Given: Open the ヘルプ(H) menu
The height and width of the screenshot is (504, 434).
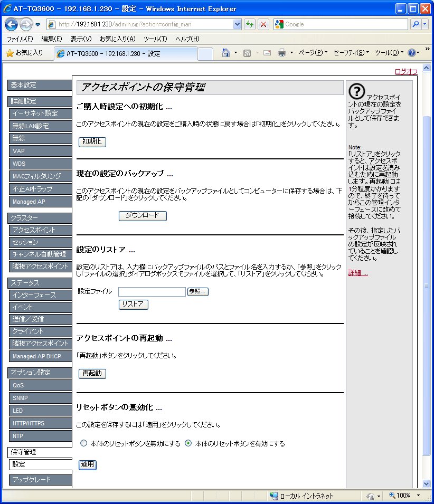Looking at the screenshot, I should point(187,39).
